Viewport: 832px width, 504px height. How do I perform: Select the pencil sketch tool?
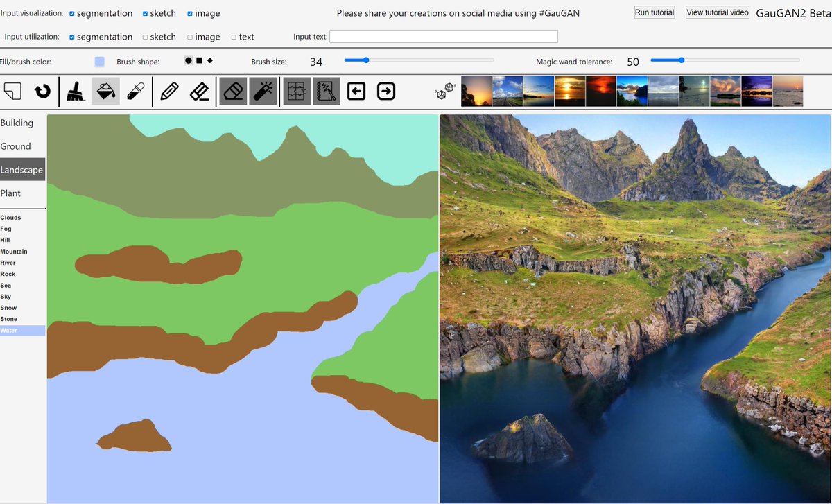point(169,91)
